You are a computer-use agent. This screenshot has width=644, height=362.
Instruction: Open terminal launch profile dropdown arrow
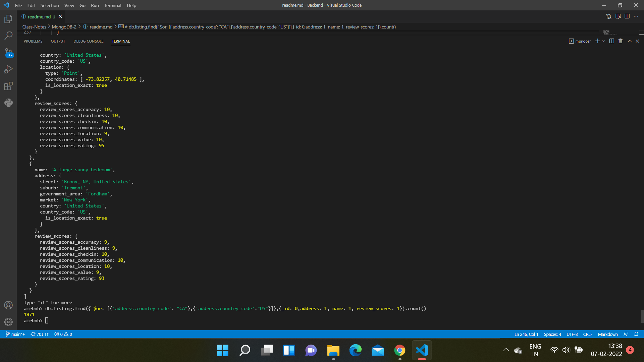point(604,41)
